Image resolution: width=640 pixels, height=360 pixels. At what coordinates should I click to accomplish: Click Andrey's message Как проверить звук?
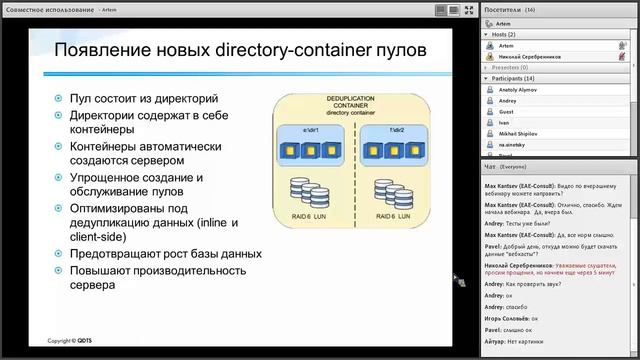click(x=522, y=284)
